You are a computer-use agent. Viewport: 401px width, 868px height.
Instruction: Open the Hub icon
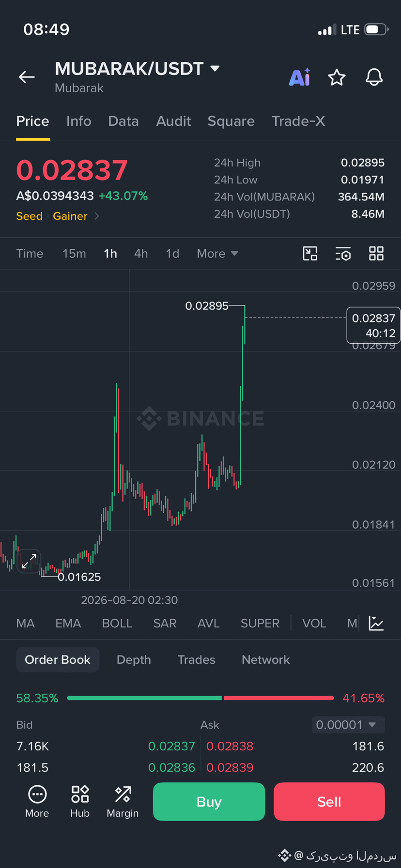pyautogui.click(x=80, y=802)
